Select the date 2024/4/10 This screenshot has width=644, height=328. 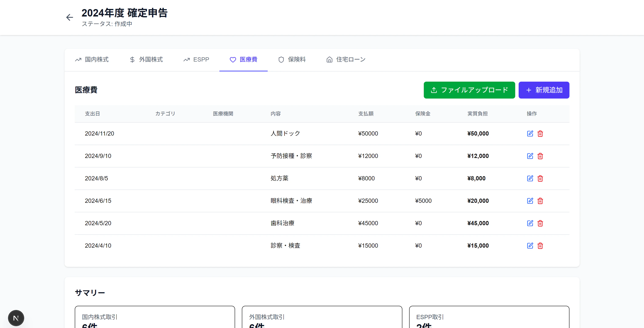98,246
